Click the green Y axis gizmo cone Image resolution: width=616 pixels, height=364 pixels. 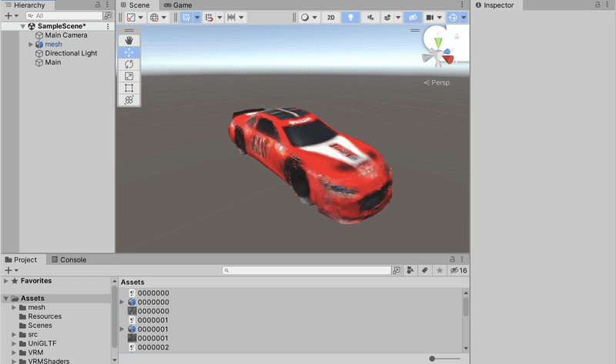coord(438,42)
